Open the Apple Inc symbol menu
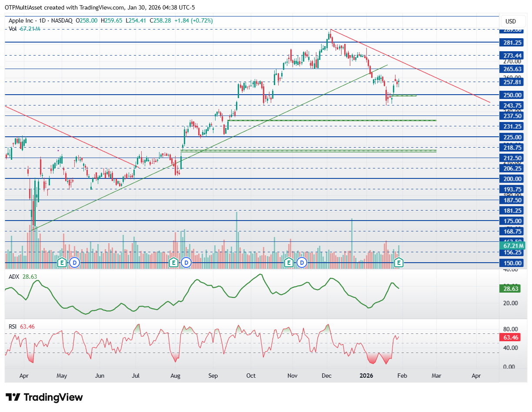 [x=22, y=20]
